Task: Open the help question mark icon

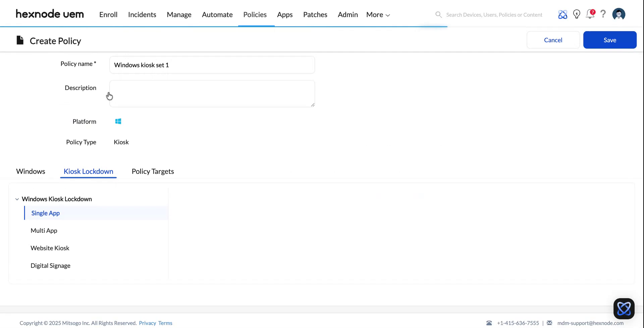Action: [x=603, y=14]
